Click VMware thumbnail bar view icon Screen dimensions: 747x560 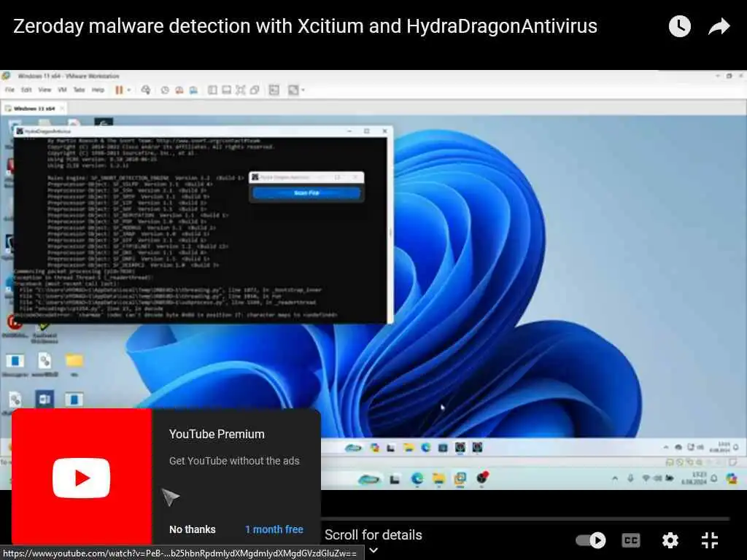(227, 90)
